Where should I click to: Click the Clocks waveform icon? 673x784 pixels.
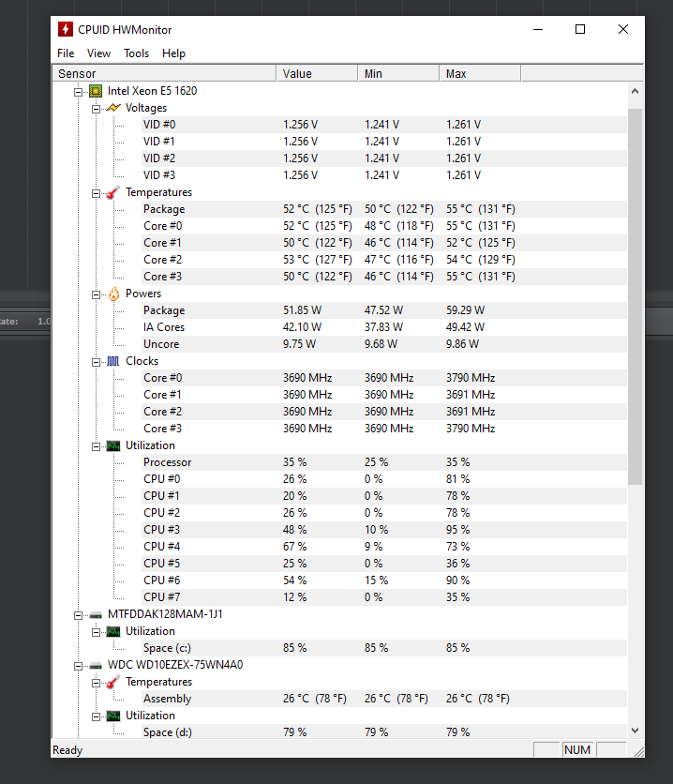(x=113, y=361)
